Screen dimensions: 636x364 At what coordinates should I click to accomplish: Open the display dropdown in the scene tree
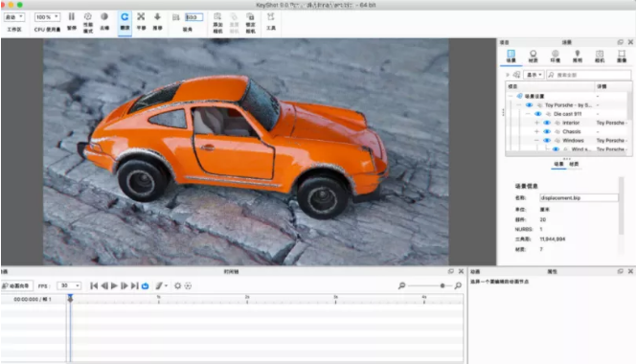coord(534,75)
